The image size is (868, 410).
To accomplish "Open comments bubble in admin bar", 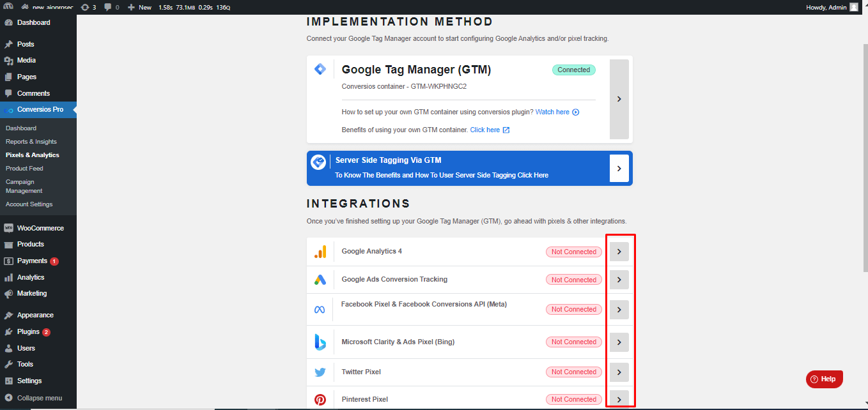I will click(x=111, y=7).
